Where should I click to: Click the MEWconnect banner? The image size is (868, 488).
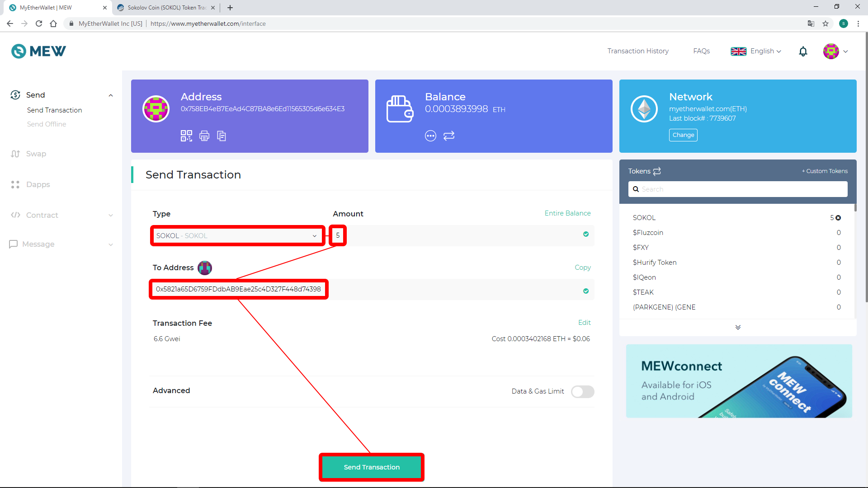click(739, 381)
